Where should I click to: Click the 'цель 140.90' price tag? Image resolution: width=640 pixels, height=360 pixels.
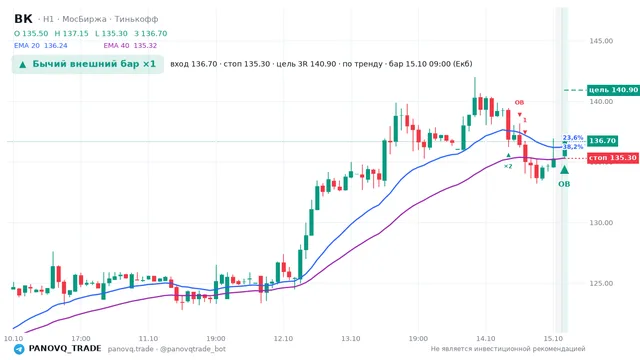[x=613, y=90]
